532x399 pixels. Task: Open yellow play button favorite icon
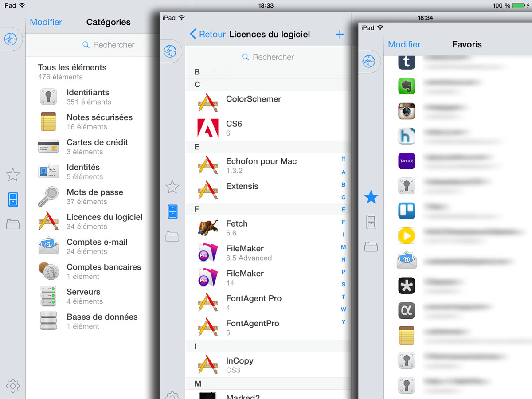click(x=407, y=235)
